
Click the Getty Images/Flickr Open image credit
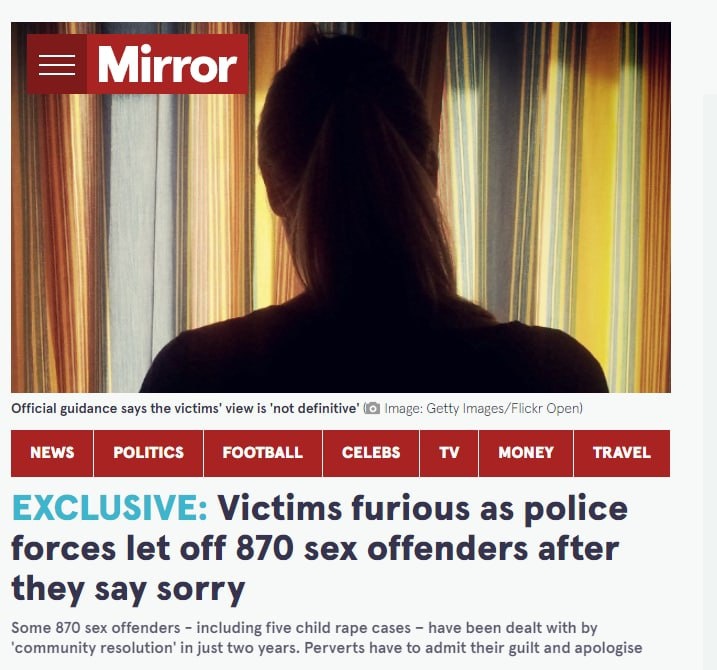click(x=483, y=408)
